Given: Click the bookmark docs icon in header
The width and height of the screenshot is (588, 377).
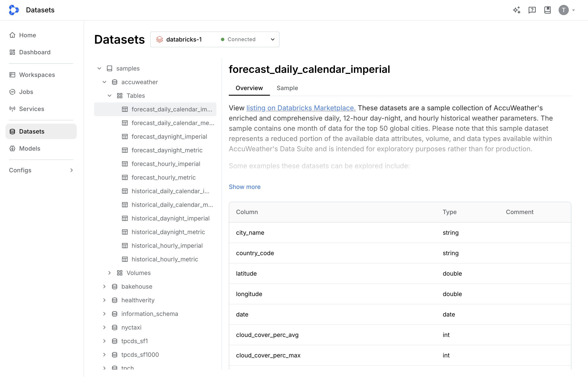Looking at the screenshot, I should click(547, 10).
